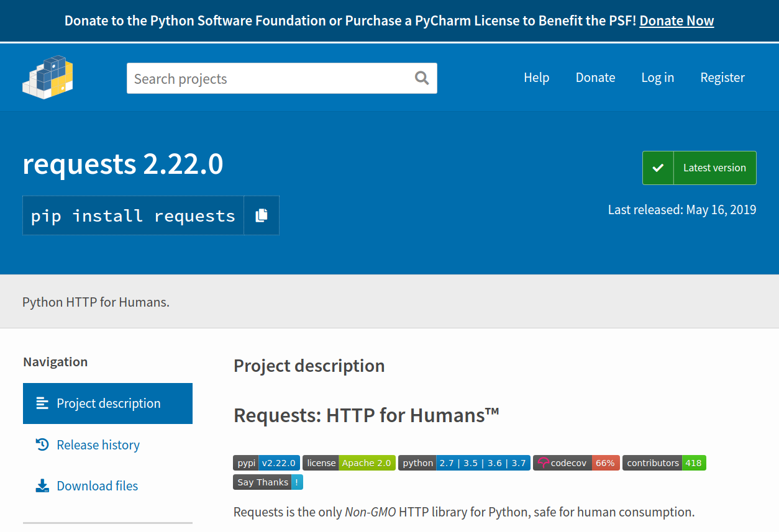Click the search magnifying glass icon
This screenshot has height=532, width=779.
click(x=422, y=78)
